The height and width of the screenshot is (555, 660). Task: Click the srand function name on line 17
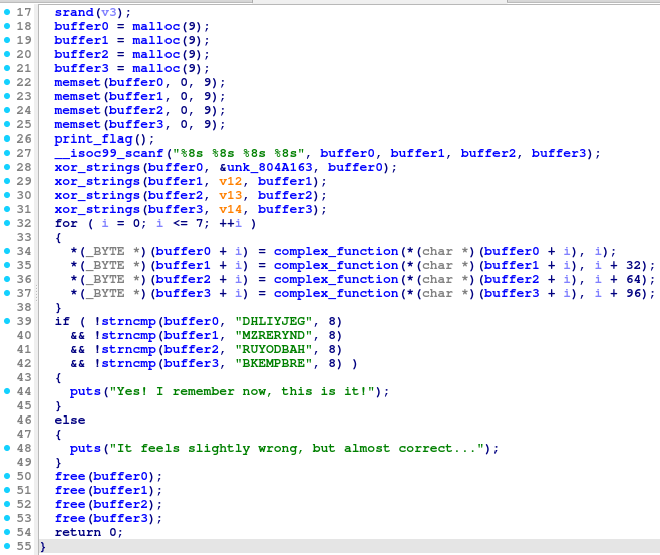(x=74, y=12)
